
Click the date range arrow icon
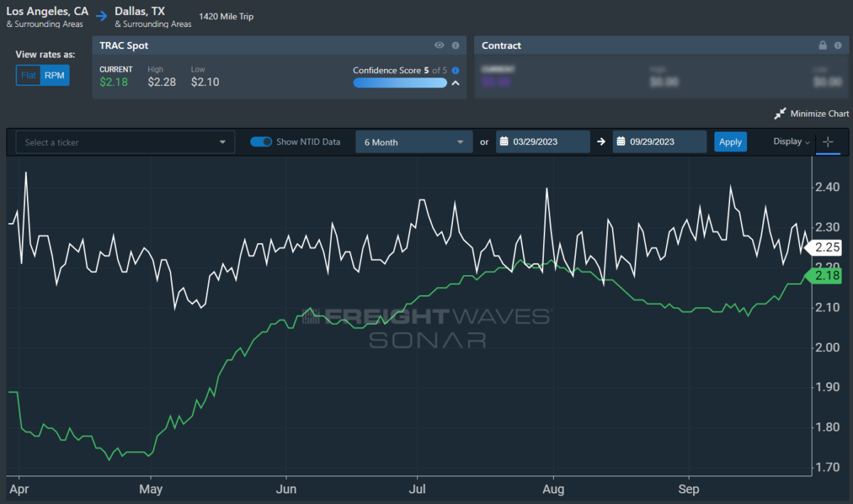tap(601, 141)
